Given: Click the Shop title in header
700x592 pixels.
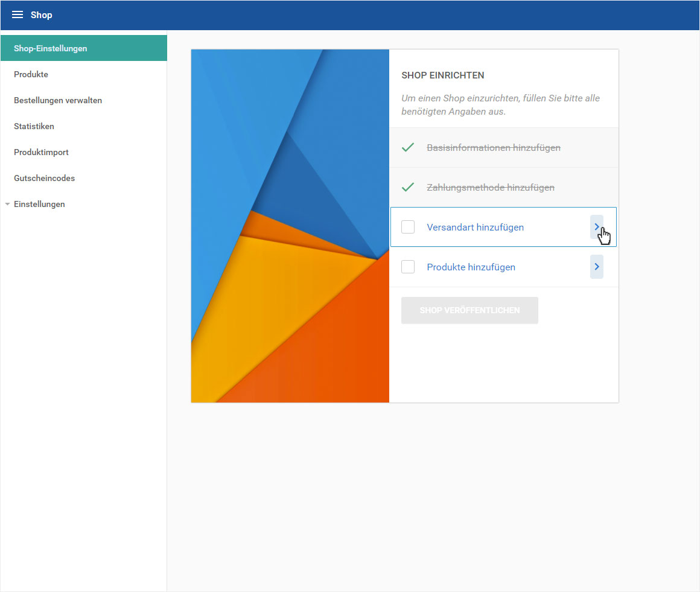Looking at the screenshot, I should 42,14.
